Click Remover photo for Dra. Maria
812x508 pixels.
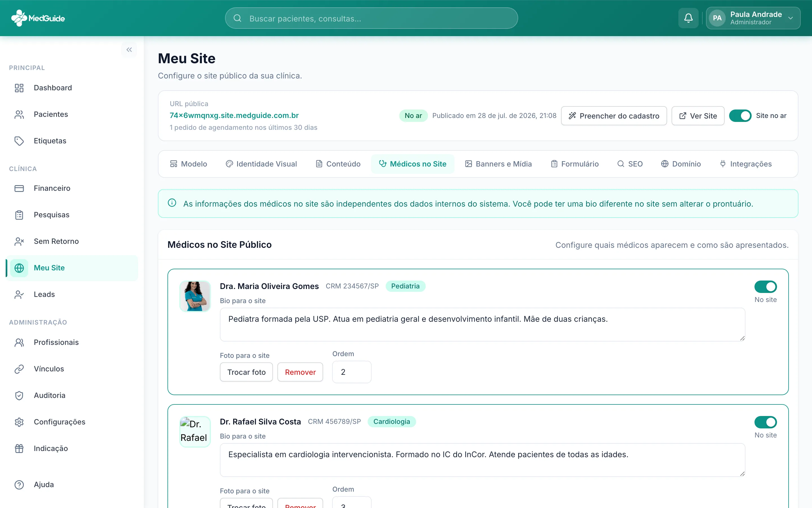pos(300,372)
